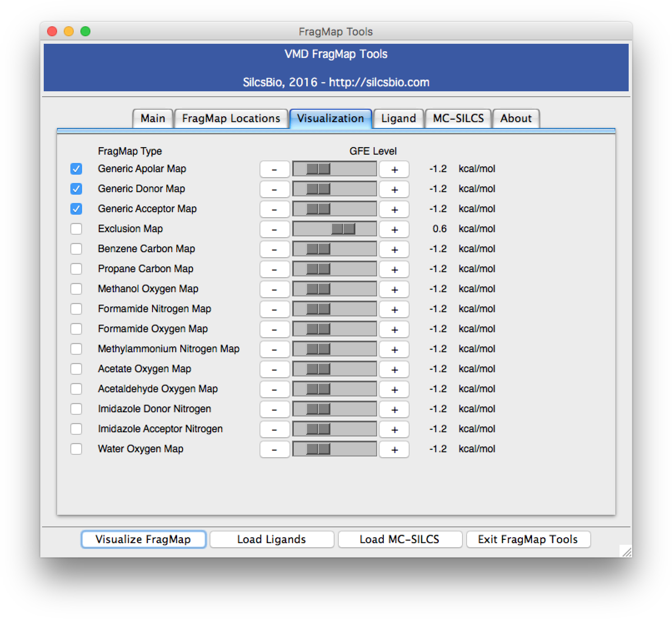Enable the Formamide Nitrogen Map checkbox
This screenshot has height=619, width=672.
click(x=76, y=309)
